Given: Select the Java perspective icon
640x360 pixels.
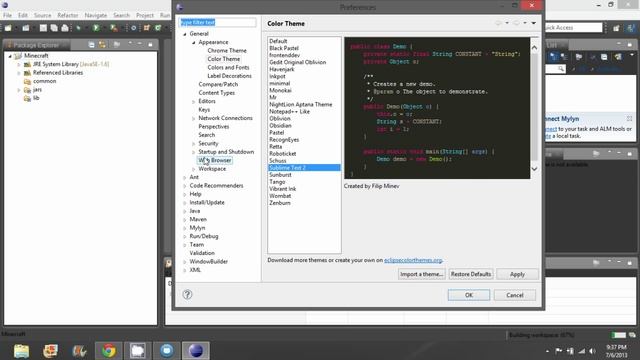Looking at the screenshot, I should click(x=630, y=28).
